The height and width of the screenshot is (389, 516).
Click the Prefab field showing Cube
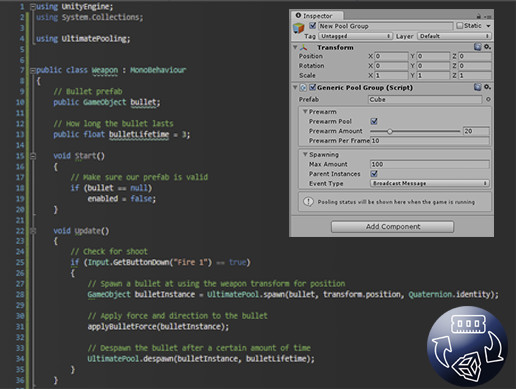(425, 99)
